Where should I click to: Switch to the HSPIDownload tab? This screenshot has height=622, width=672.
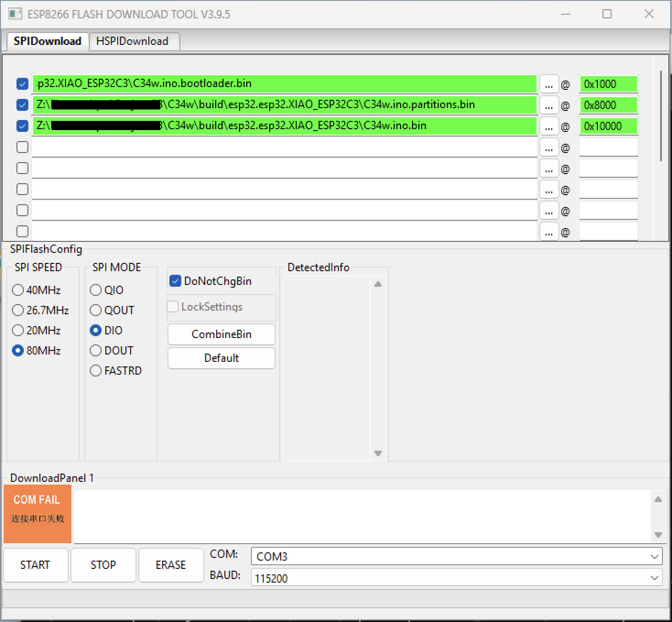click(x=133, y=41)
